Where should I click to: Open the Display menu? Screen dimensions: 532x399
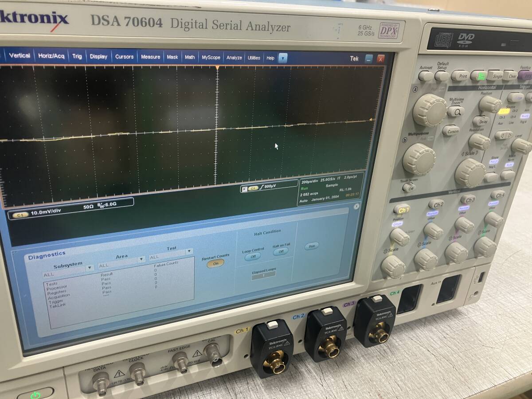tap(98, 57)
